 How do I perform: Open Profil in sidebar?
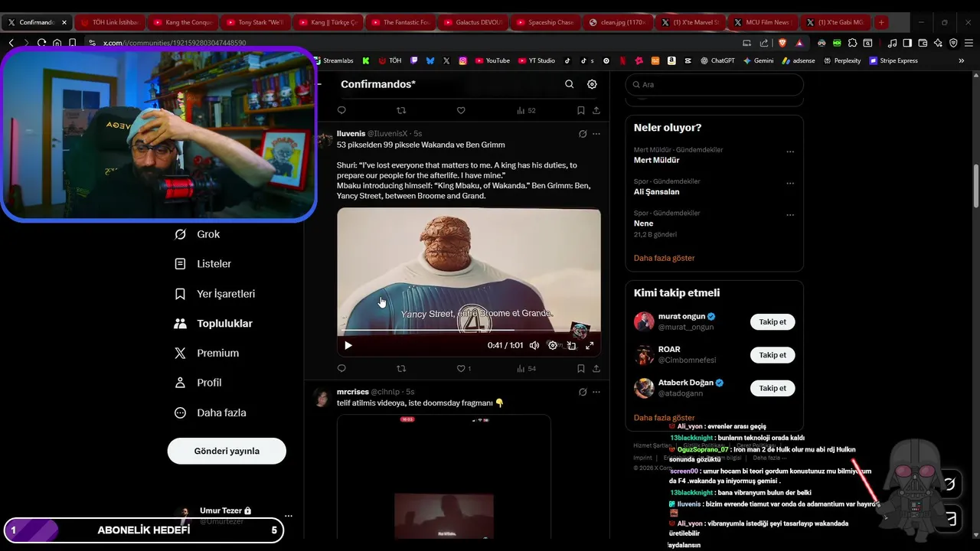point(198,383)
